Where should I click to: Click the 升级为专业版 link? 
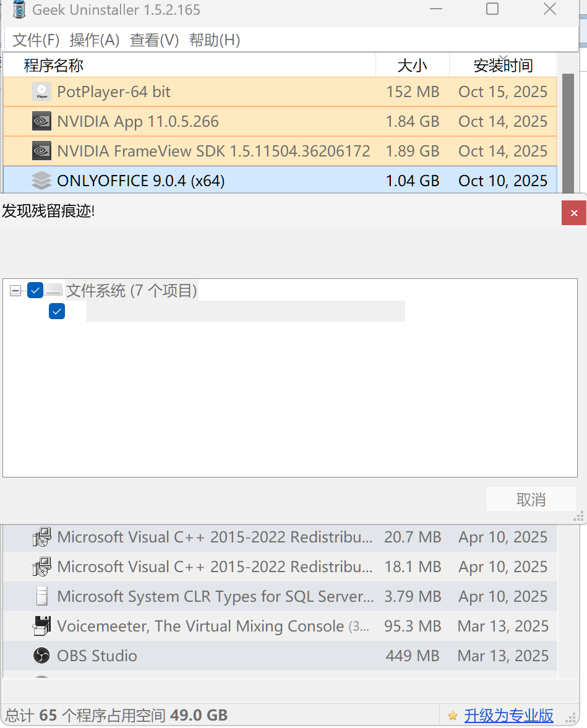(508, 716)
